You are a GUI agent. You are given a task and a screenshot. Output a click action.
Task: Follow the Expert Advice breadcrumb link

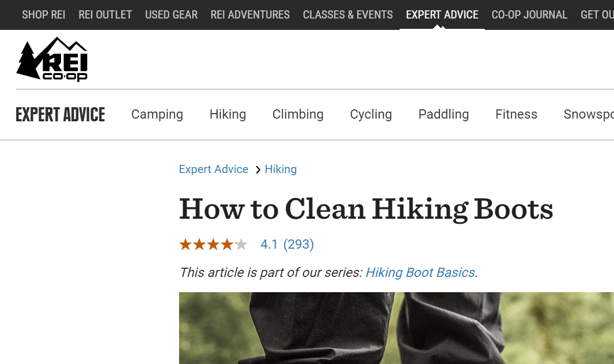pos(213,169)
